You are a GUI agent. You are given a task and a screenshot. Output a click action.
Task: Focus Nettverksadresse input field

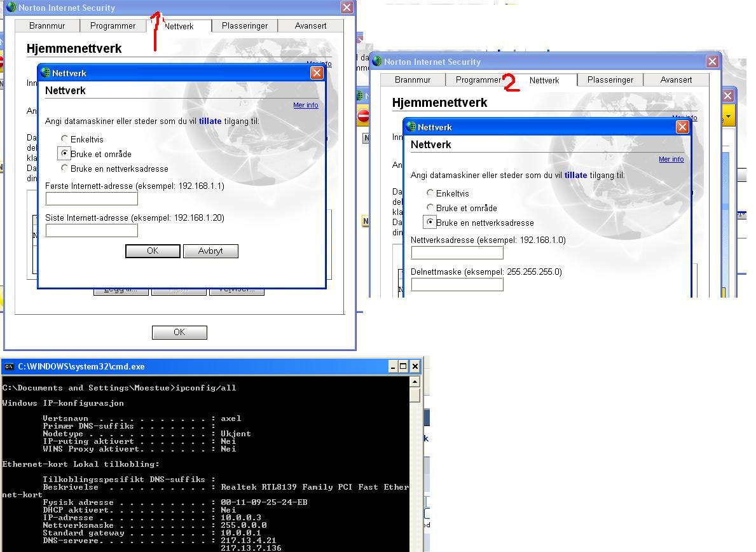click(x=457, y=252)
